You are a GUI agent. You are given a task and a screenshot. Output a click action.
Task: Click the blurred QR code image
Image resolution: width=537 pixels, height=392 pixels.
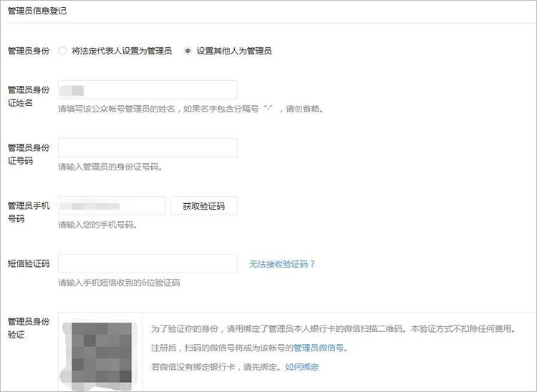pos(100,356)
